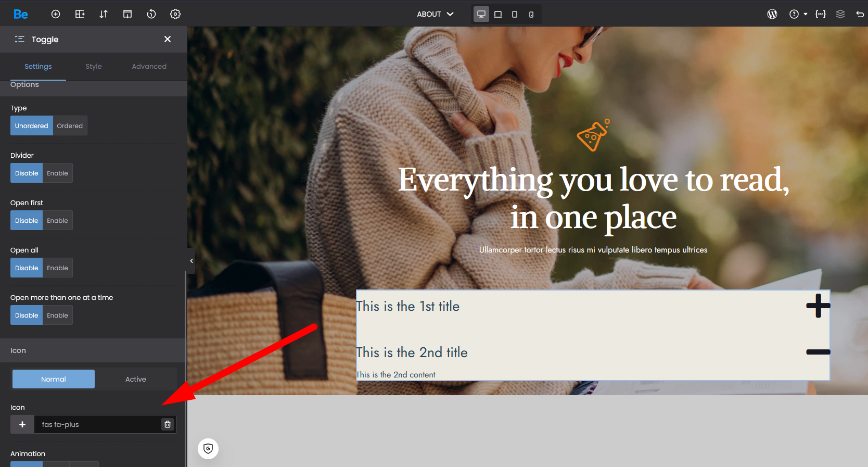The image size is (868, 467).
Task: Enable the Open first option
Action: point(57,221)
